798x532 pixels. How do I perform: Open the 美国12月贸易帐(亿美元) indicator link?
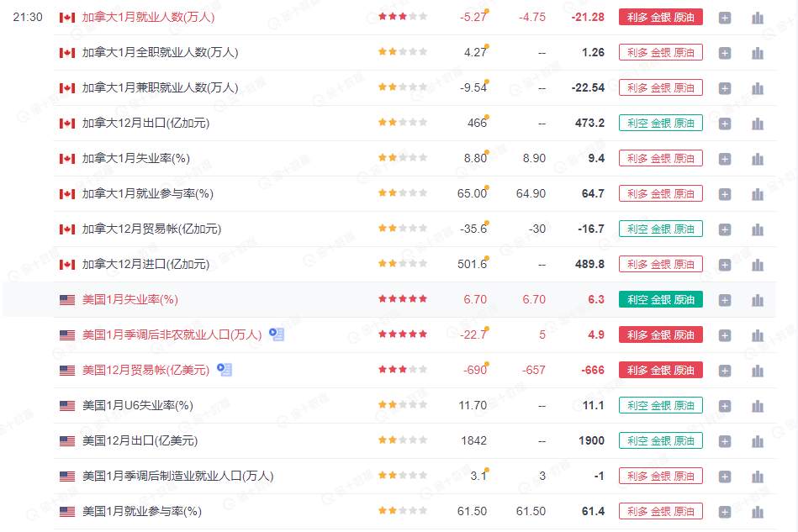145,371
